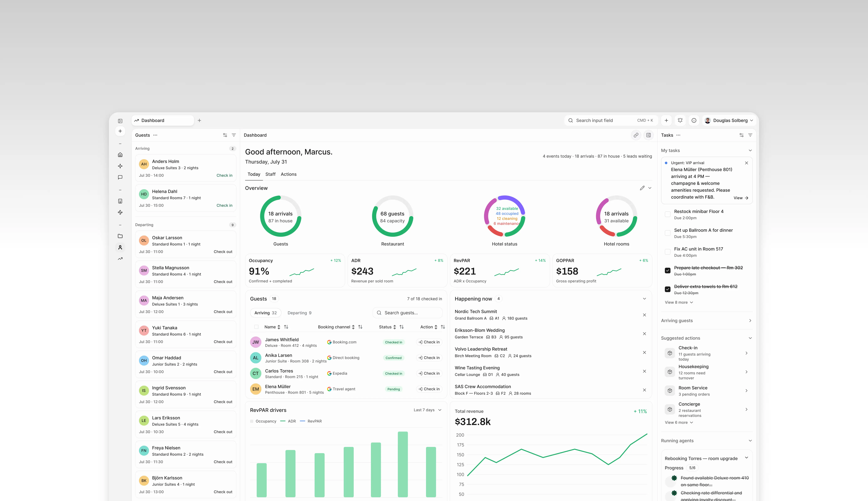Open Last 7 days range dropdown
The height and width of the screenshot is (501, 868).
427,410
